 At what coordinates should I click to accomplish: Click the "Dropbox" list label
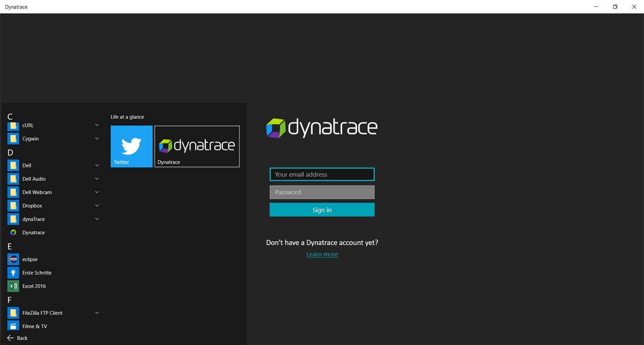pos(32,206)
